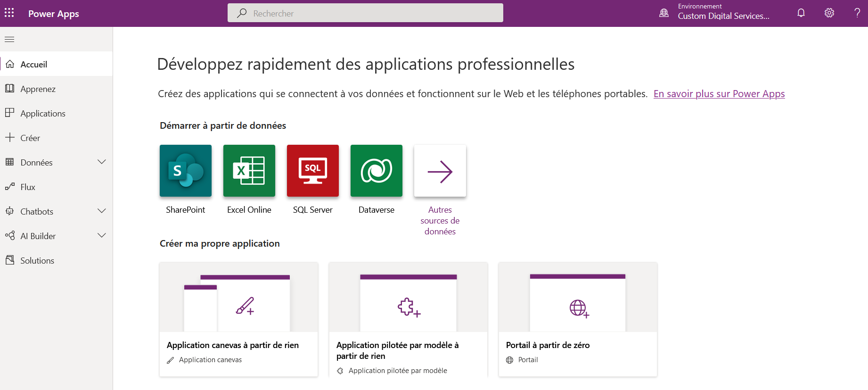
Task: Select the Dataverse data source tile
Action: point(377,171)
